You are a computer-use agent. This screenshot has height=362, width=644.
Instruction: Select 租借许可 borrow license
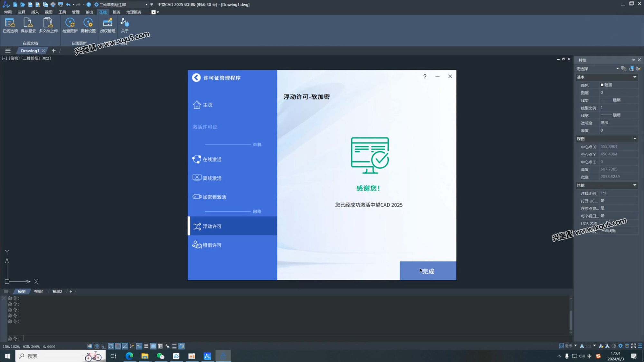[x=232, y=245]
